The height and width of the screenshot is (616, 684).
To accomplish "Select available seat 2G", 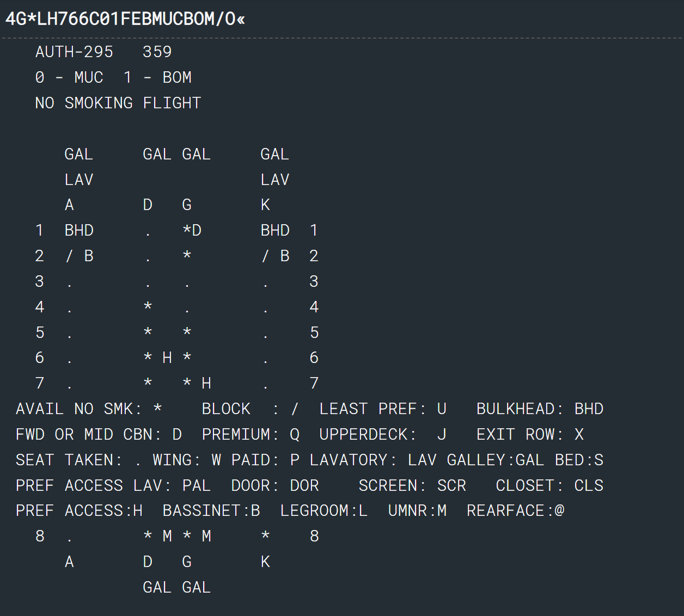I will click(187, 256).
